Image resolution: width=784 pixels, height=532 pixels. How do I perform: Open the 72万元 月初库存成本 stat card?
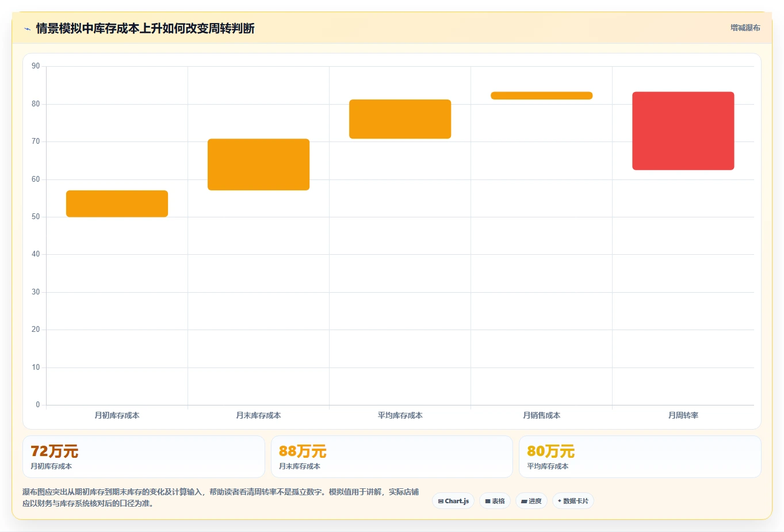click(144, 457)
